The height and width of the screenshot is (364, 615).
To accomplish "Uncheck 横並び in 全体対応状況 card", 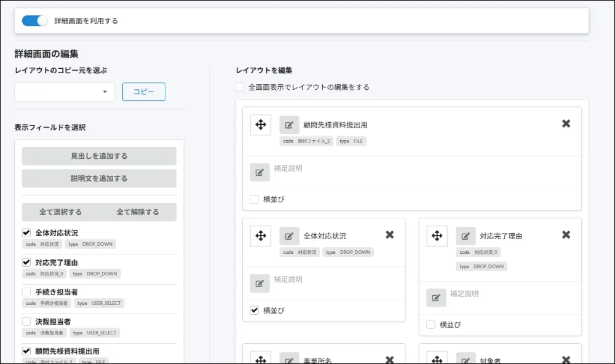I will (x=254, y=311).
